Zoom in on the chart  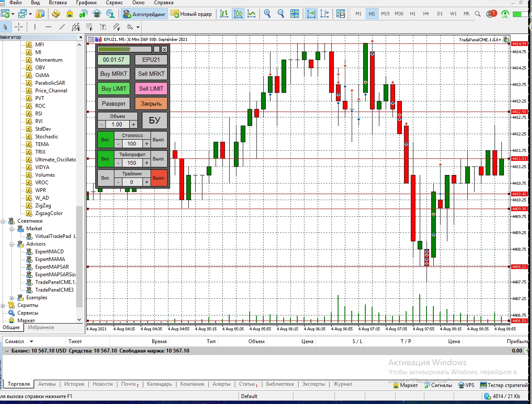tap(267, 14)
